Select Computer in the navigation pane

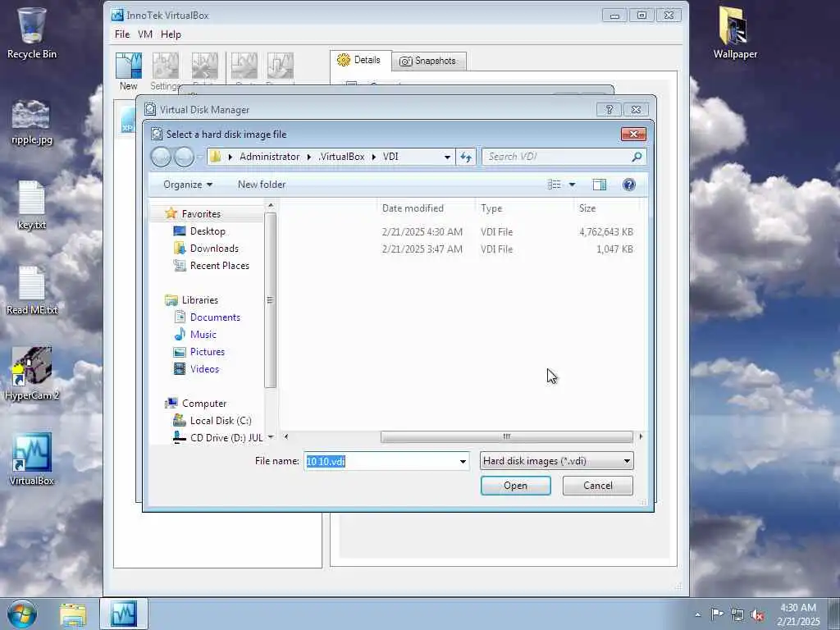point(204,404)
